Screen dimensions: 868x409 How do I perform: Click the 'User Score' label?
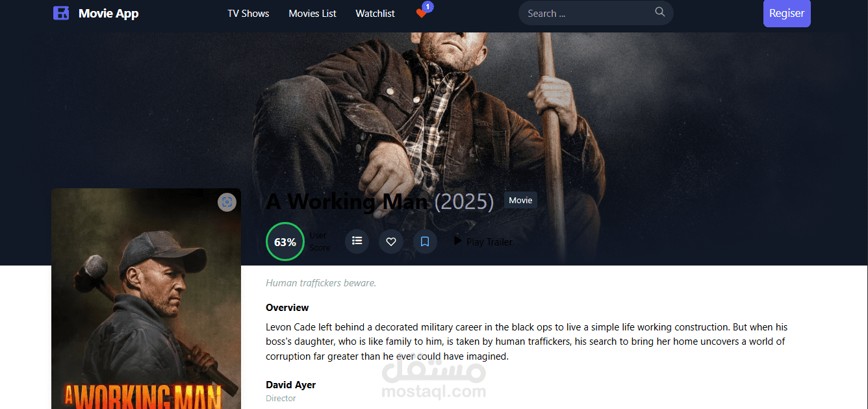[x=320, y=242]
